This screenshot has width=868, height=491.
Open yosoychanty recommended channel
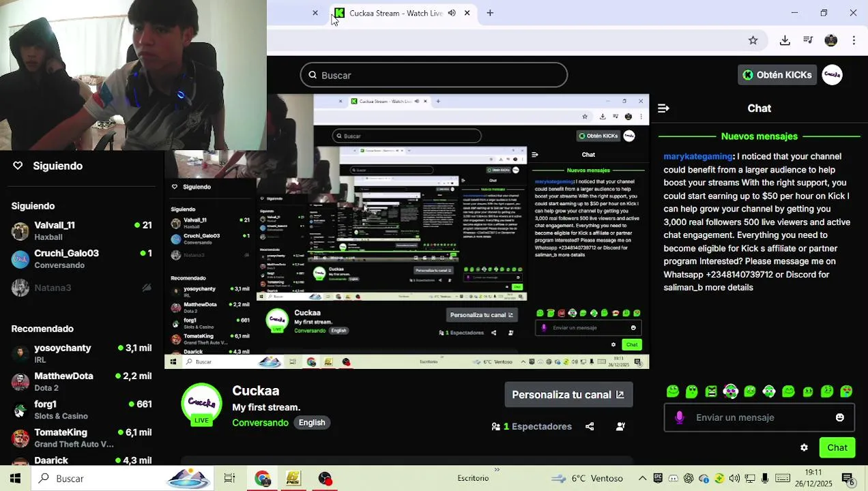[x=82, y=353]
